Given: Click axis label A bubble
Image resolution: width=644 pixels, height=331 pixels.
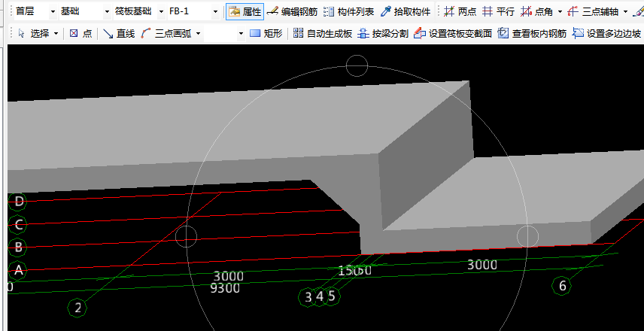Looking at the screenshot, I should pyautogui.click(x=17, y=270).
